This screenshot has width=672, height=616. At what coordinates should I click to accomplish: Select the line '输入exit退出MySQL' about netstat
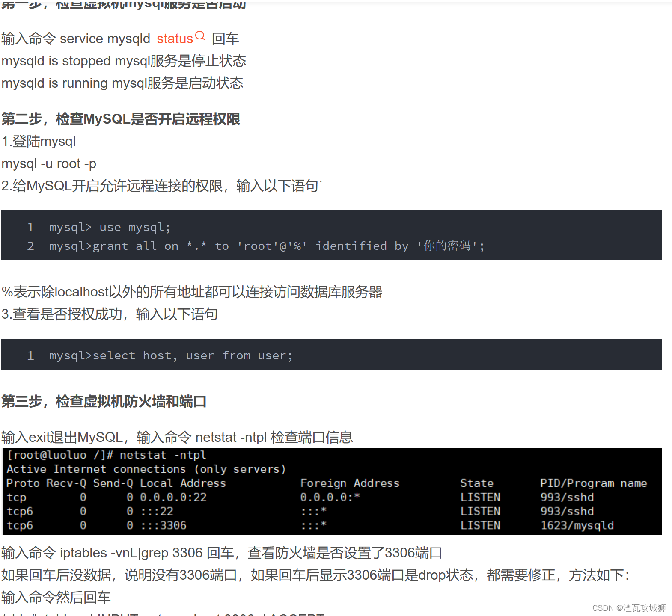pos(177,437)
